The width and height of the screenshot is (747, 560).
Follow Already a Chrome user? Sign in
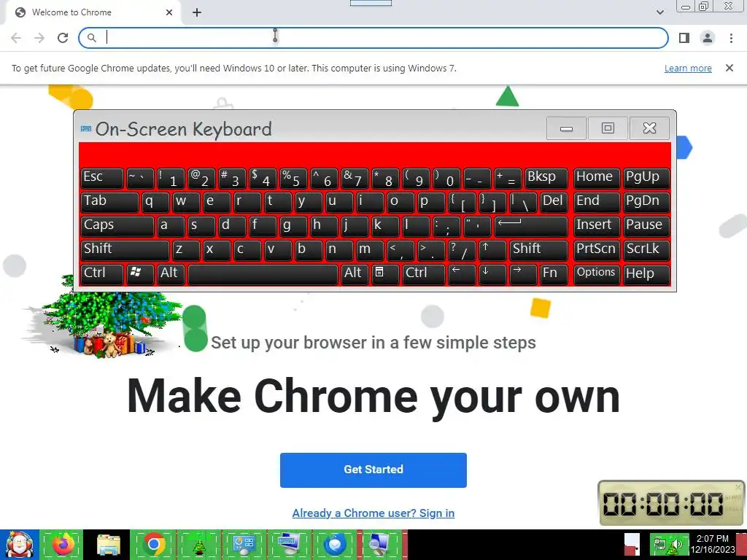pos(373,513)
